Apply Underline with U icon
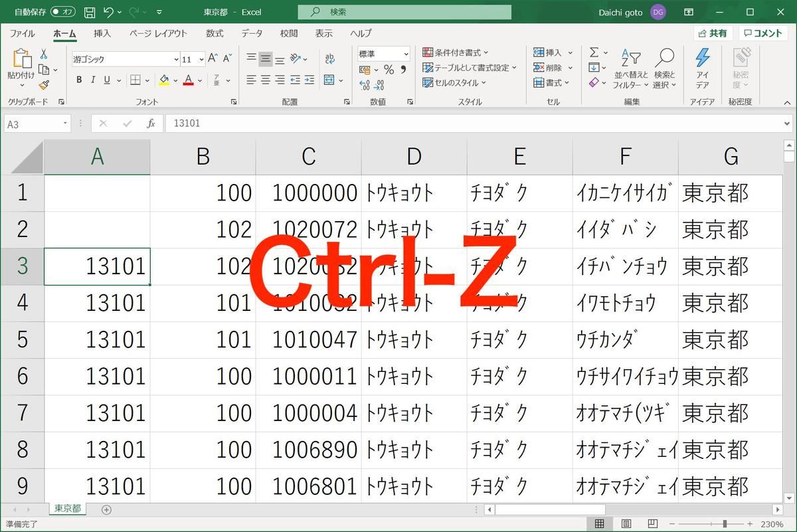This screenshot has width=797, height=532. coord(108,80)
